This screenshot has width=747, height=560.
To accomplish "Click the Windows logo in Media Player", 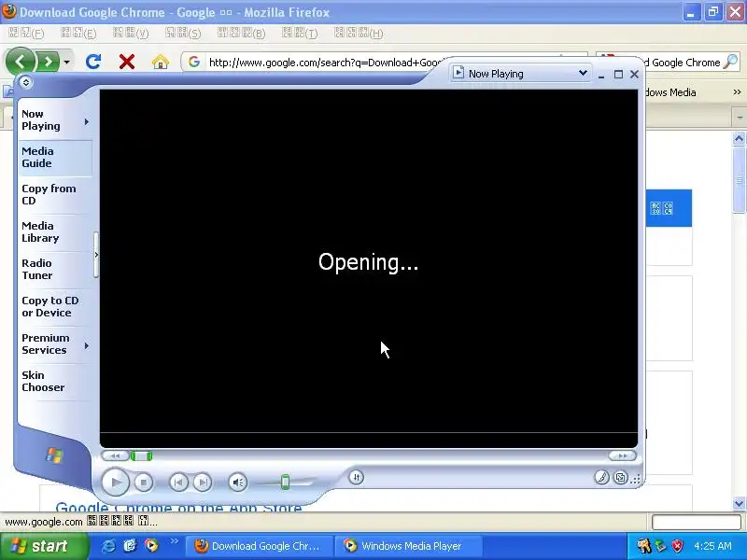I will pos(54,455).
